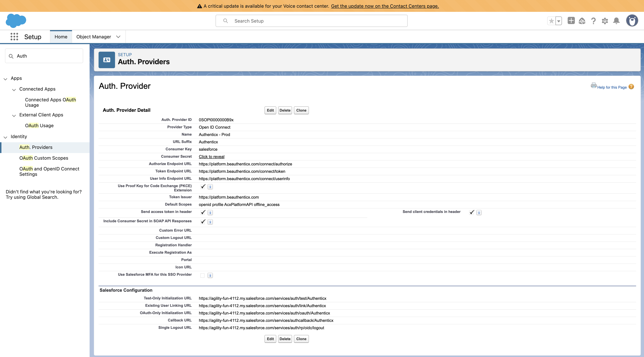Select the Callback URL value
The width and height of the screenshot is (644, 357).
coord(266,320)
